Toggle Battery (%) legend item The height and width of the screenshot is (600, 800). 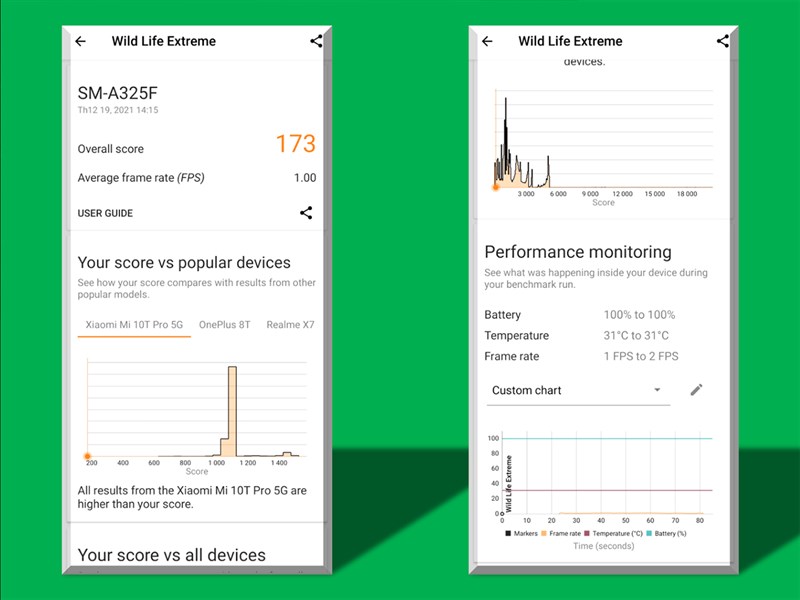[666, 534]
